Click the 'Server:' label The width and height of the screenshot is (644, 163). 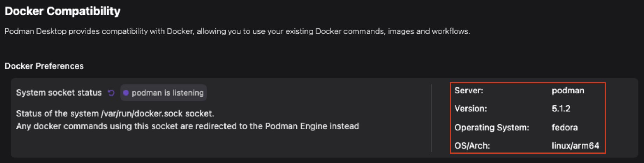[469, 91]
